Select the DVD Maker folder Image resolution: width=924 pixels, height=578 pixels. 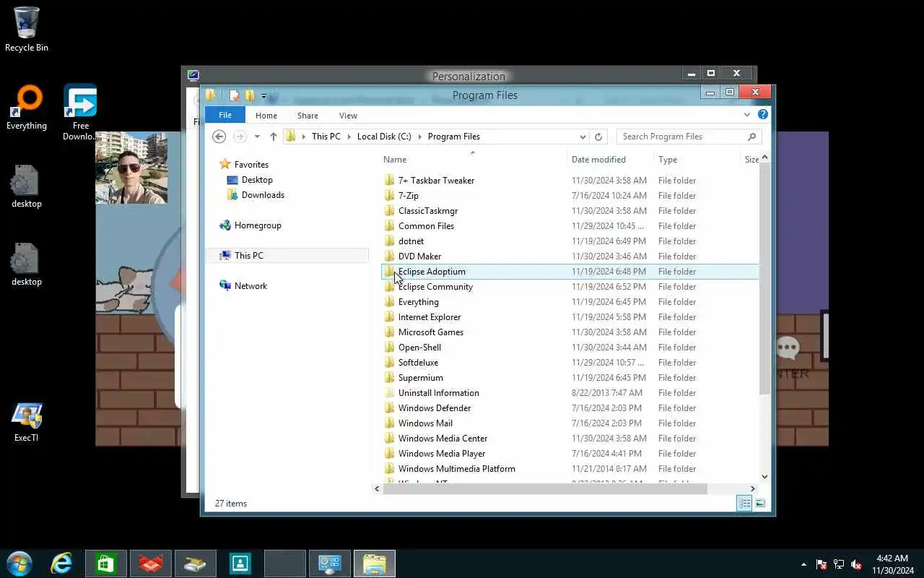pyautogui.click(x=419, y=256)
